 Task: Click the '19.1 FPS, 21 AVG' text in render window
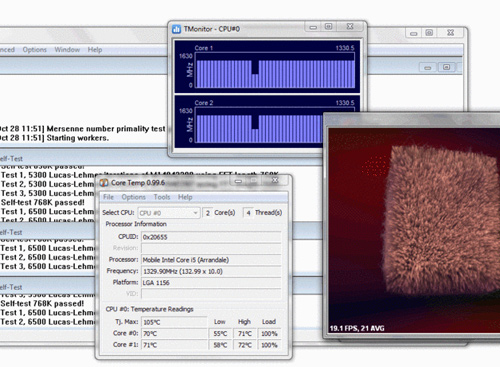tap(357, 328)
